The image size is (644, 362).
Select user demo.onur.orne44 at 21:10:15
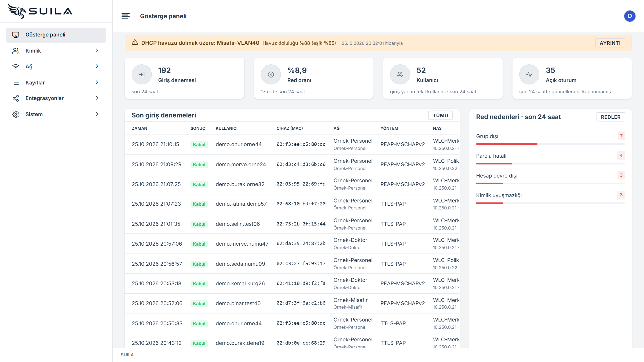coord(239,144)
